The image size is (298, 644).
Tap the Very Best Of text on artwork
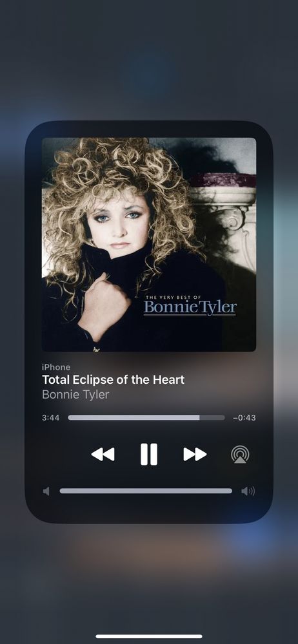174,298
